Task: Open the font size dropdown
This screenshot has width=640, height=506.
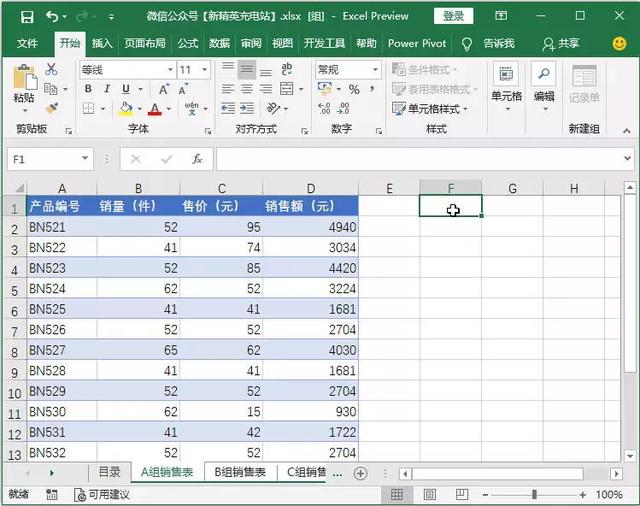Action: (205, 70)
